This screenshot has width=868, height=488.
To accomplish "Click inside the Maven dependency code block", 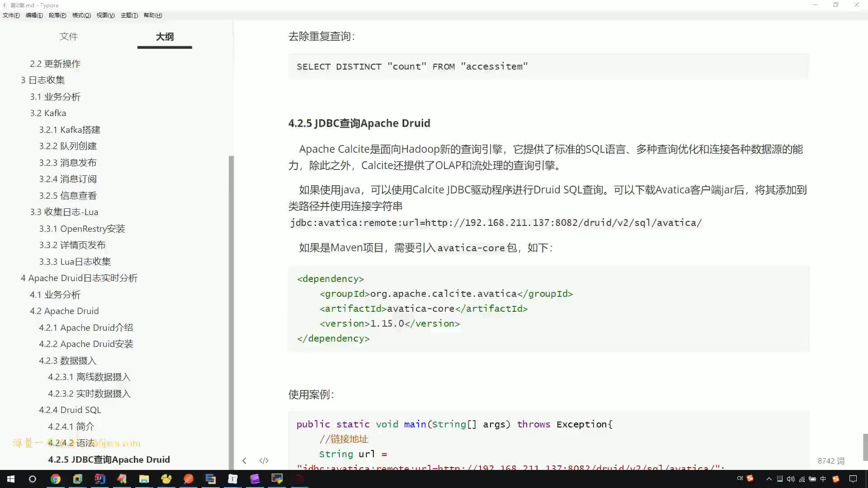I will coord(548,309).
